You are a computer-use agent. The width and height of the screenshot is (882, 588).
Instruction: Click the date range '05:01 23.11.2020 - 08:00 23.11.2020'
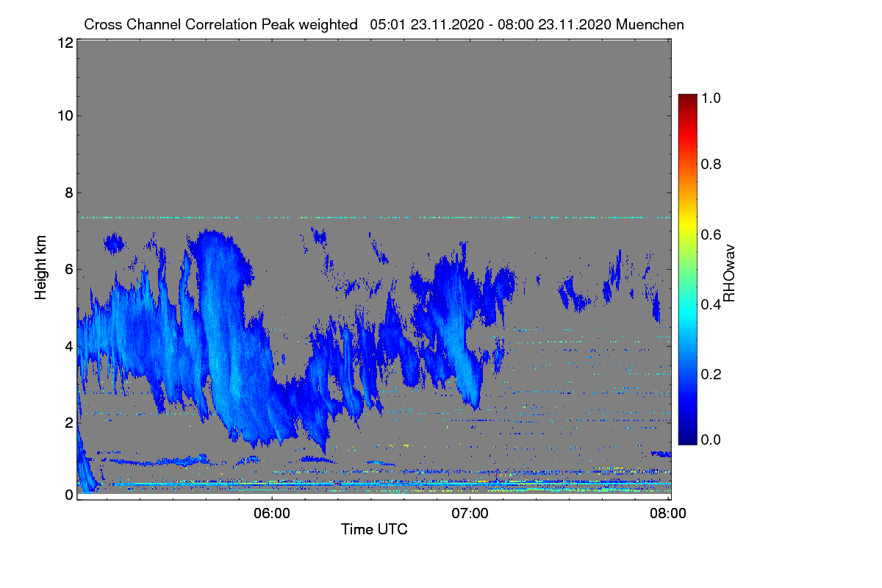tap(491, 24)
